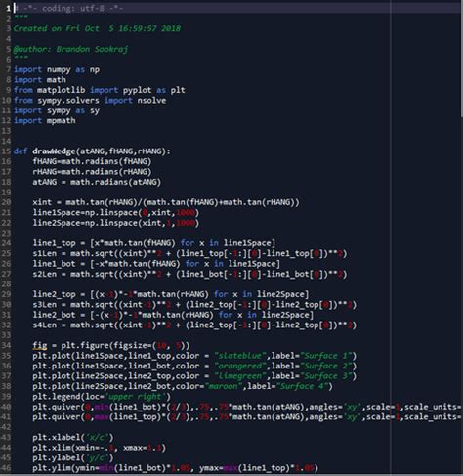Click the 's4Len' variable
The height and width of the screenshot is (476, 463).
44,325
